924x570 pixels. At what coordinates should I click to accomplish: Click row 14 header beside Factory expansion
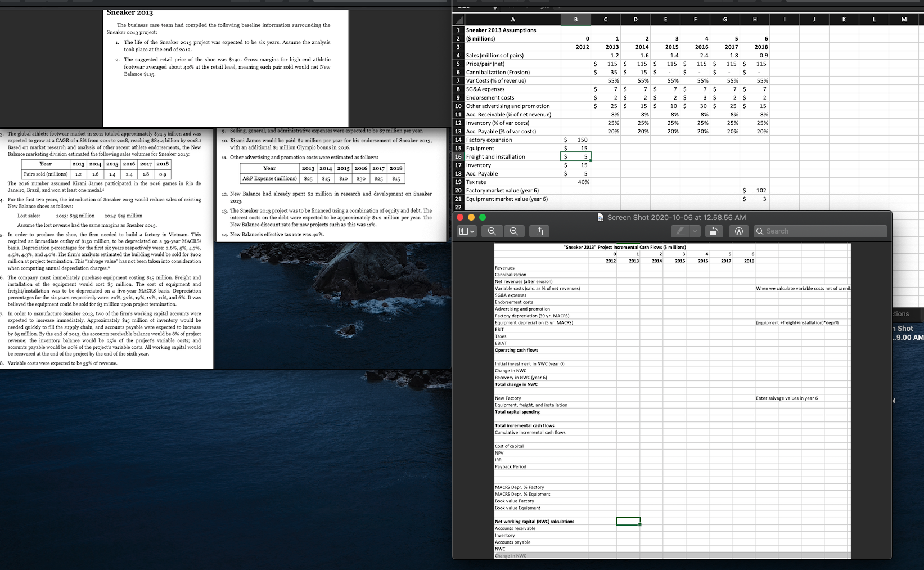coord(458,140)
